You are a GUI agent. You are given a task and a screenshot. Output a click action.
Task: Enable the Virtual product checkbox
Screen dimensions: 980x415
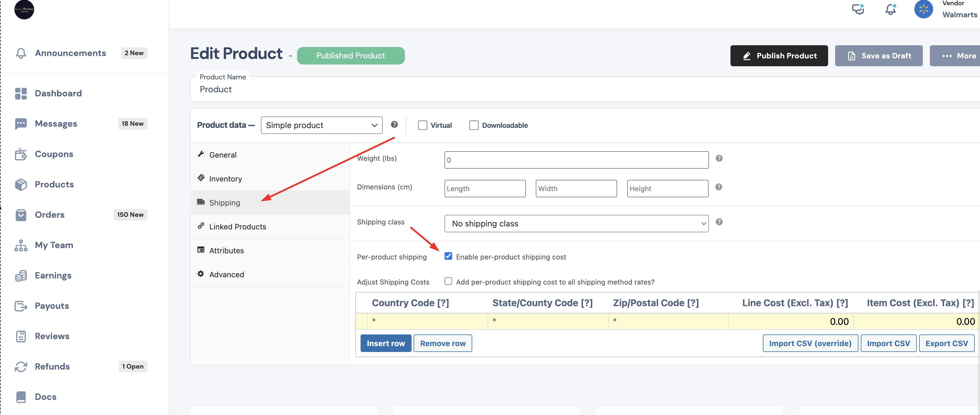(x=422, y=125)
